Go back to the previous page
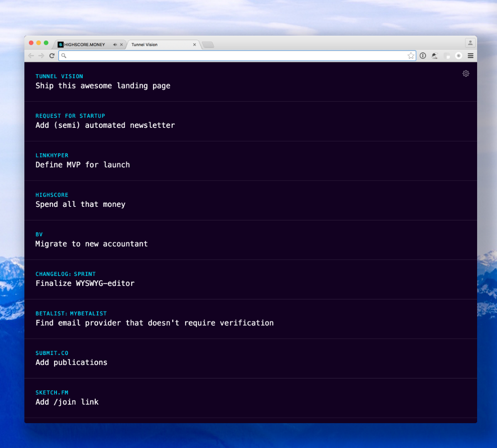This screenshot has height=448, width=497. coord(31,56)
